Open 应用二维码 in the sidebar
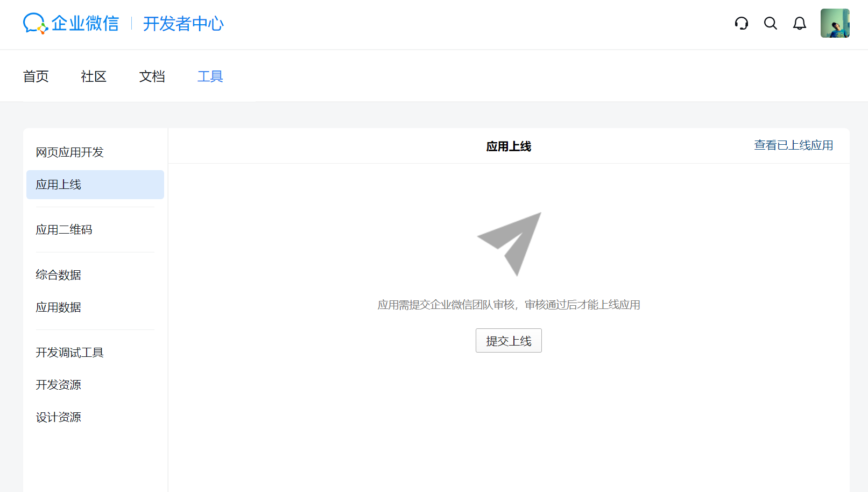Image resolution: width=868 pixels, height=492 pixels. tap(64, 230)
